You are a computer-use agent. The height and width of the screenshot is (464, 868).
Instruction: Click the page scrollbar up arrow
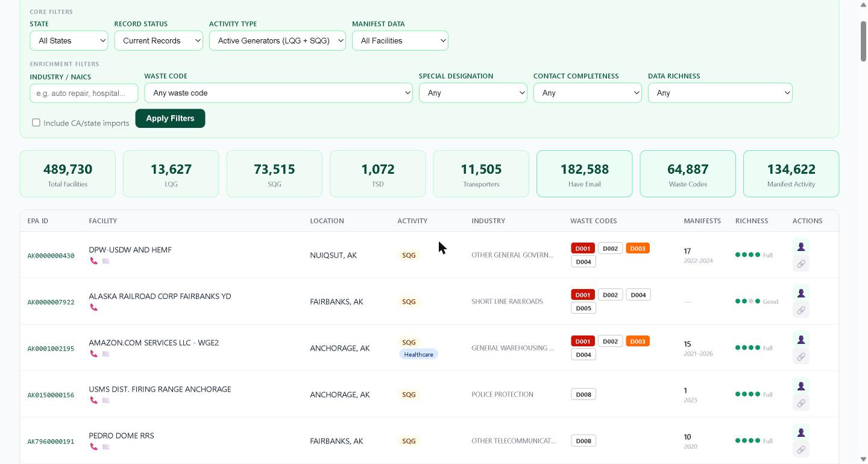click(x=863, y=5)
